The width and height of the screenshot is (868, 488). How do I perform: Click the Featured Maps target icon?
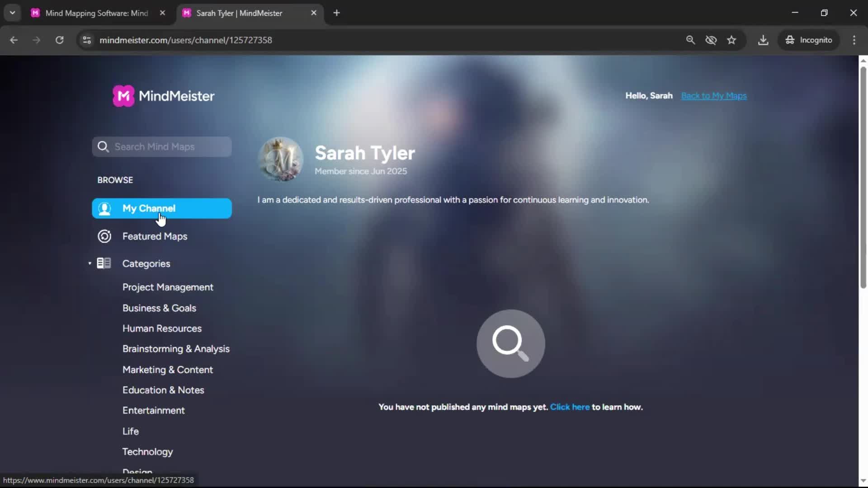coord(104,236)
